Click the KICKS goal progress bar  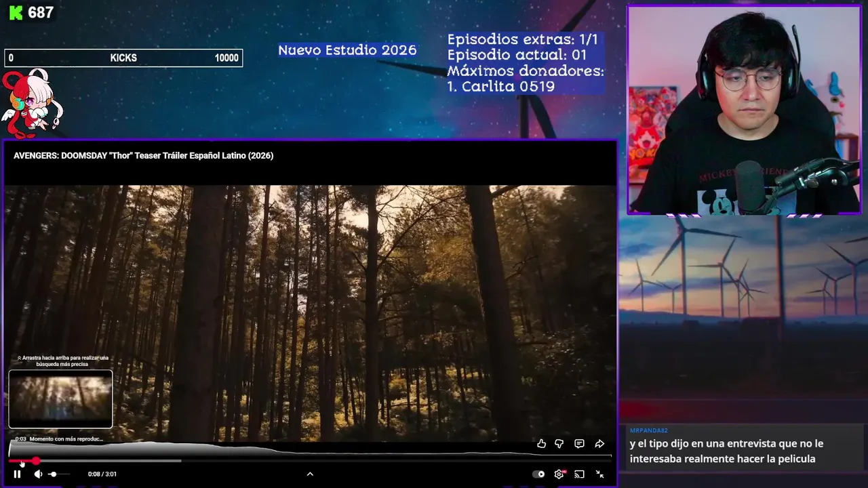click(123, 58)
